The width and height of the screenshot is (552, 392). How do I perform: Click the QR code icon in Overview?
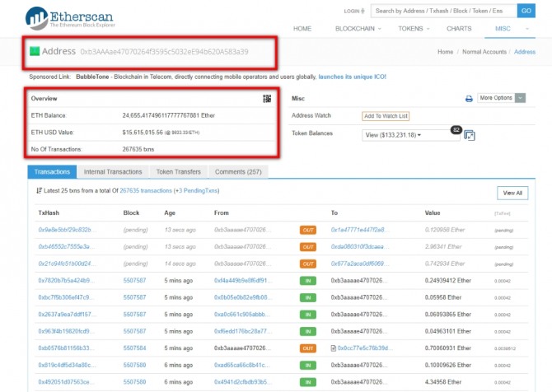pyautogui.click(x=267, y=99)
